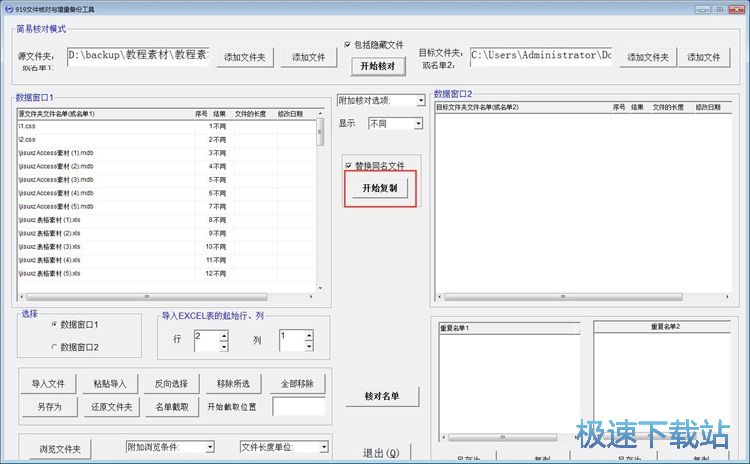Toggle the 包括隐藏文件 checkbox

coord(348,44)
